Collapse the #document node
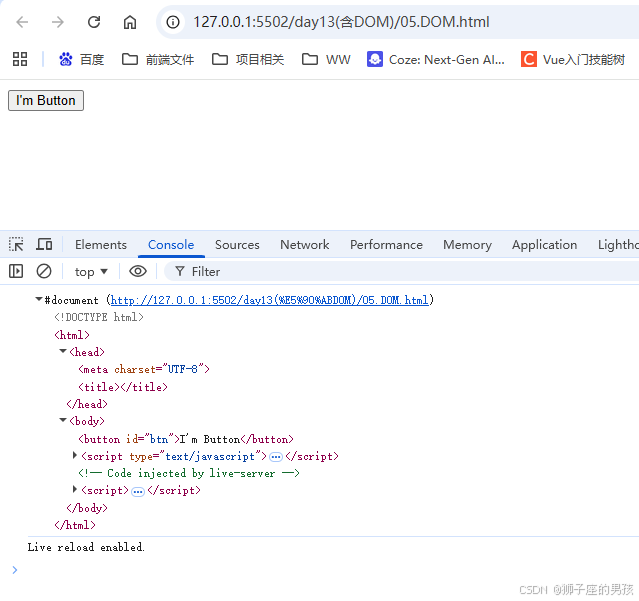The height and width of the screenshot is (601, 639). pos(39,299)
